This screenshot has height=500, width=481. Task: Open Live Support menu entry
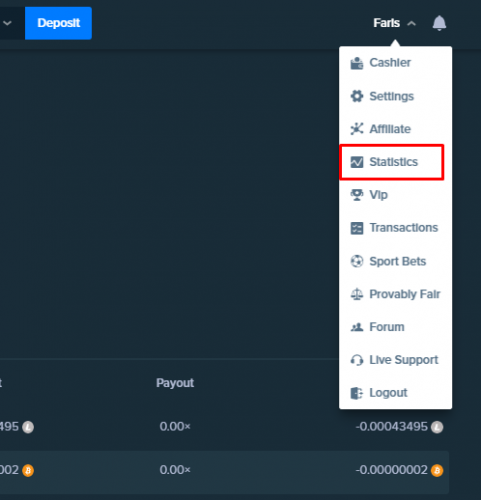tap(395, 360)
